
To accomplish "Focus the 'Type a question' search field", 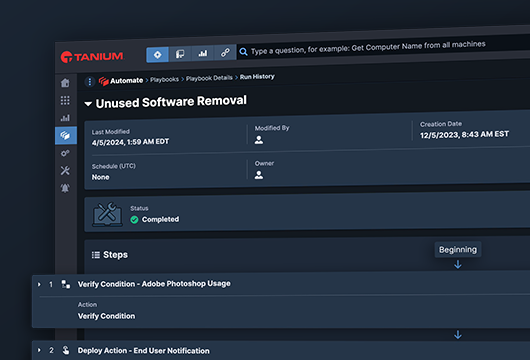I will 384,48.
